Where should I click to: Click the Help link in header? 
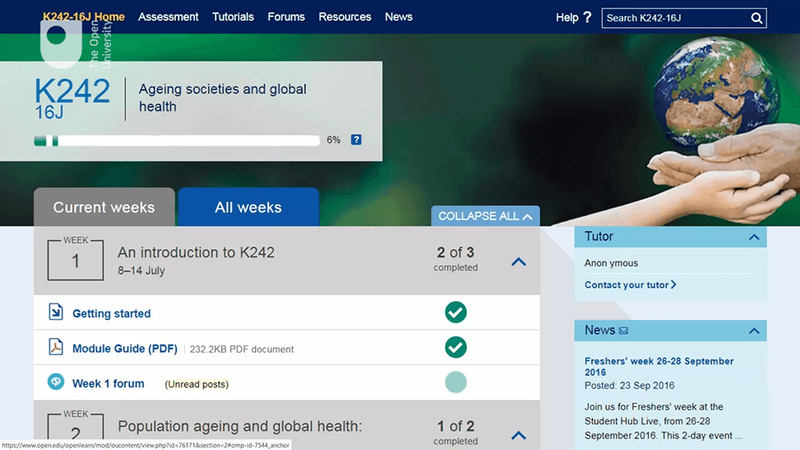pos(567,17)
